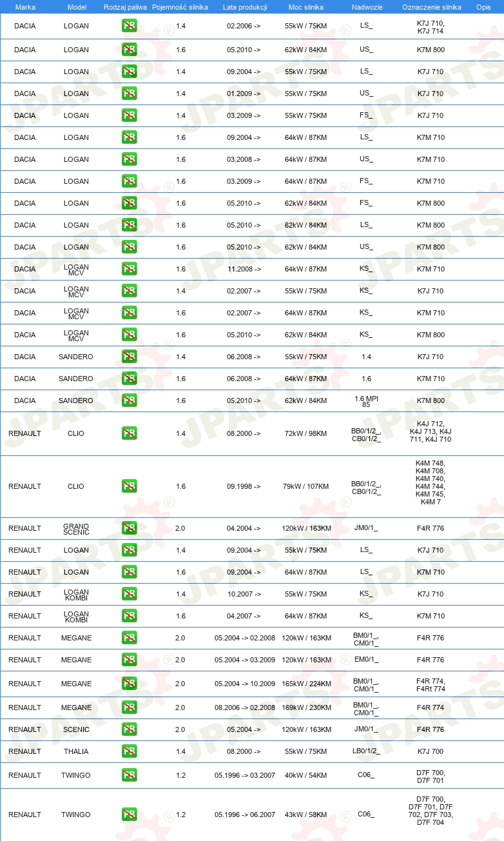The image size is (504, 841).
Task: Select fuel icon for Dacia Logan 1.6 03.2009
Action: [129, 181]
